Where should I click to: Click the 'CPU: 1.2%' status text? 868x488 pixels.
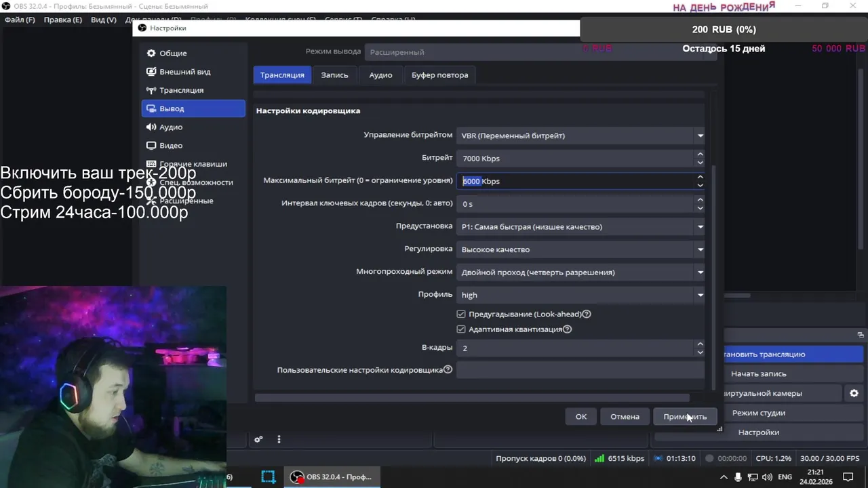773,458
